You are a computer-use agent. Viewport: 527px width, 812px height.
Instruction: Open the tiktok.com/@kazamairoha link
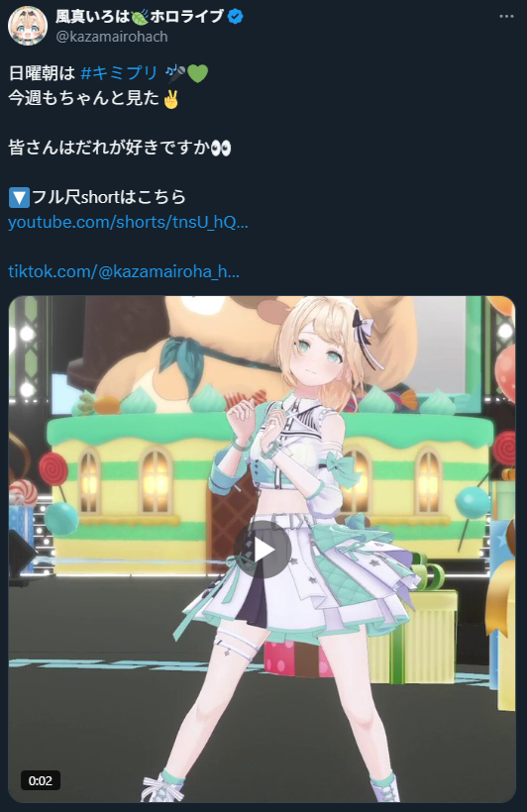[x=124, y=271]
